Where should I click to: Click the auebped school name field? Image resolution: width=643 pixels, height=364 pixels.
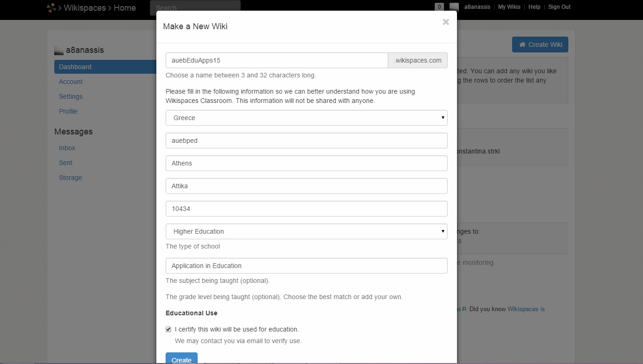coord(306,140)
